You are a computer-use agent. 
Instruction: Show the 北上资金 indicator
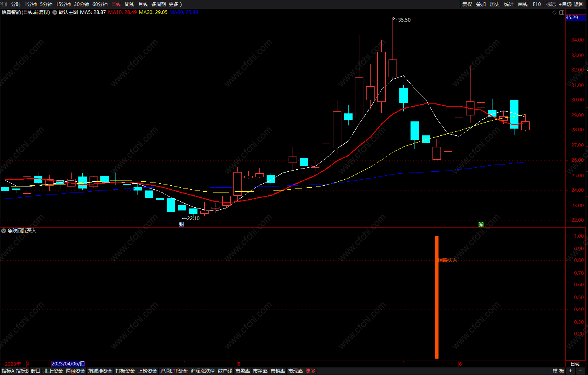click(x=53, y=371)
